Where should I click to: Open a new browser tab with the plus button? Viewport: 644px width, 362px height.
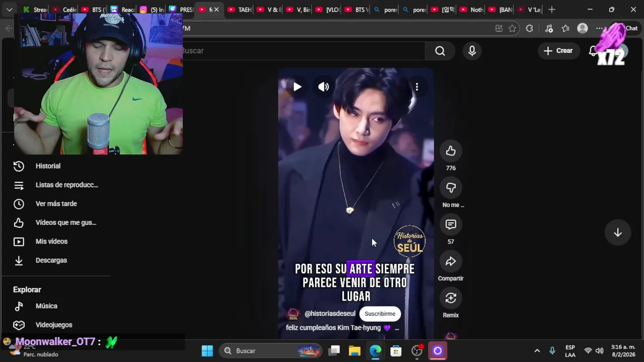[552, 10]
